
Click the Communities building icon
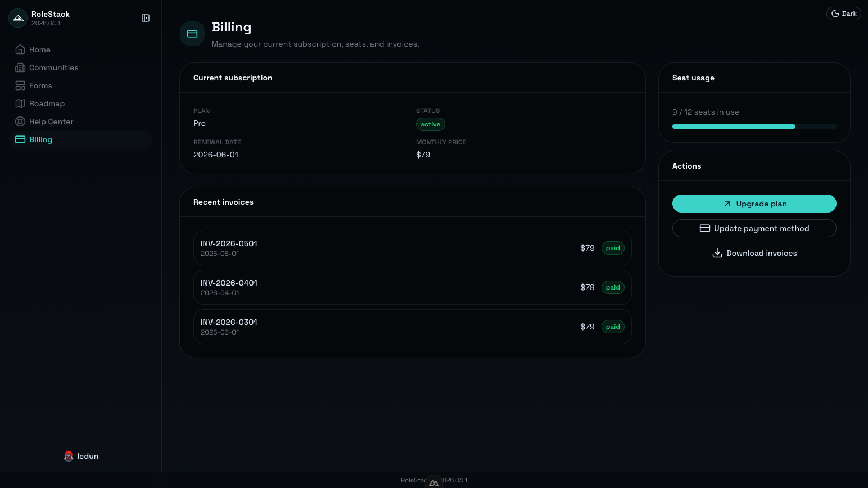click(20, 67)
